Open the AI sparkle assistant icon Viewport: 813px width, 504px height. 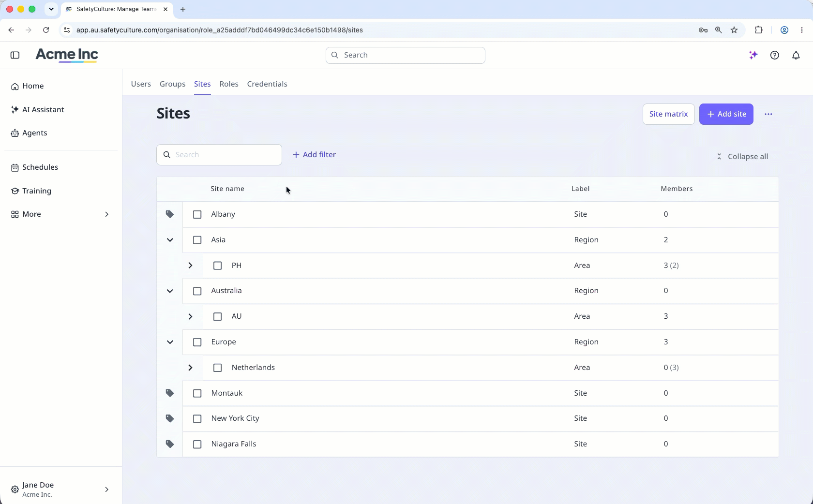point(753,55)
